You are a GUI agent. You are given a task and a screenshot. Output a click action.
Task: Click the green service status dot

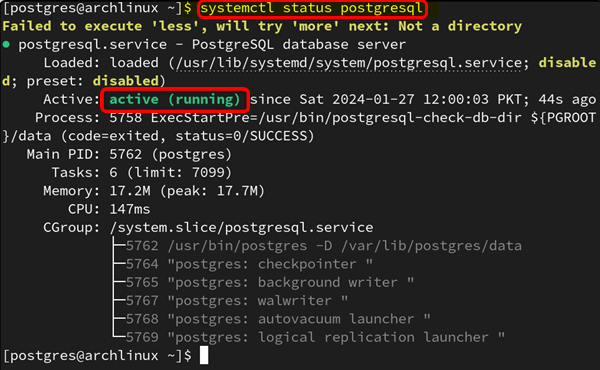6,44
